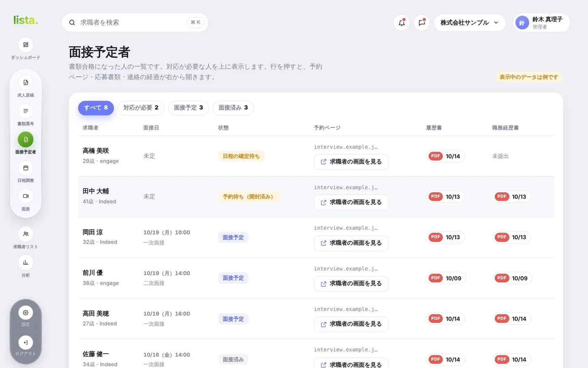Go to 求職者リスト in the sidebar

point(26,234)
